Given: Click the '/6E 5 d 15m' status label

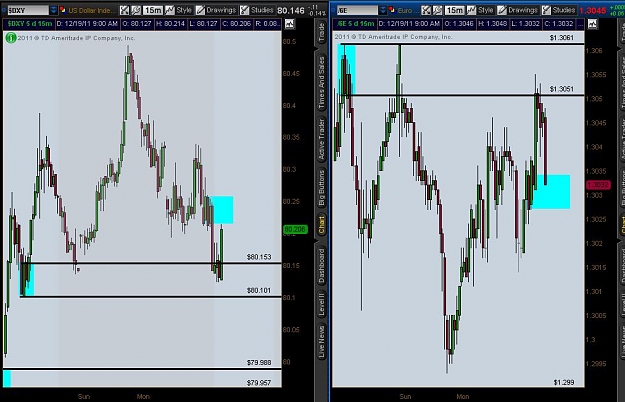Looking at the screenshot, I should click(356, 24).
